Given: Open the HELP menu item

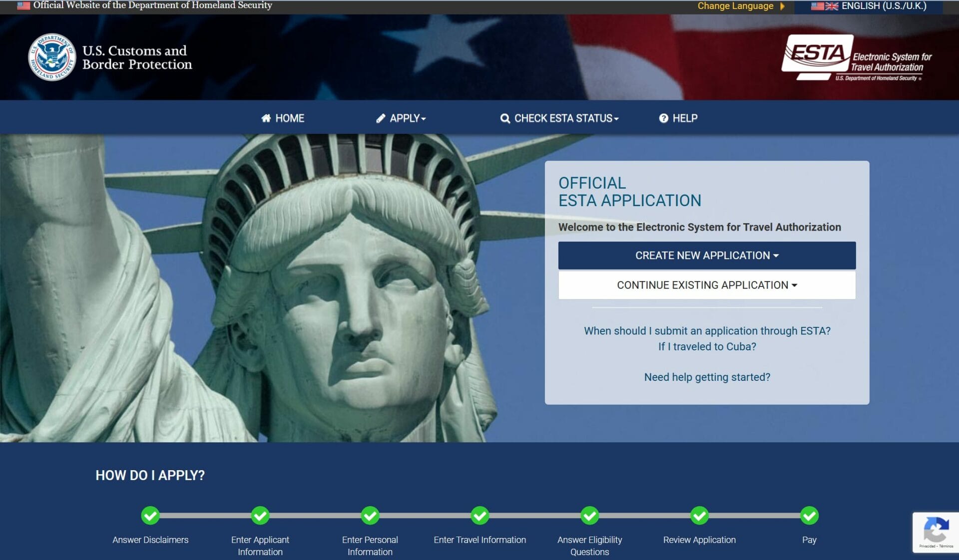Looking at the screenshot, I should (678, 118).
